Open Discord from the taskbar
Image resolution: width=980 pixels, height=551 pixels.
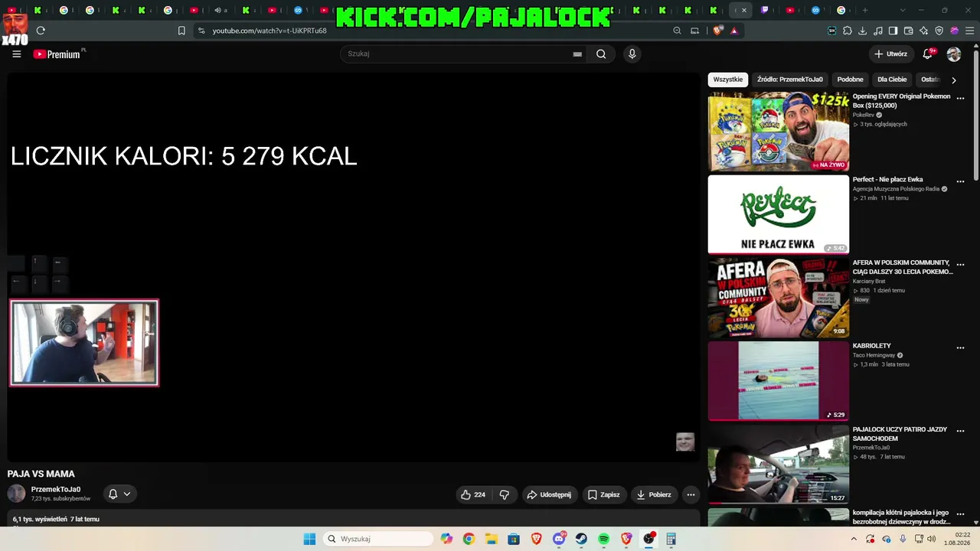(559, 539)
